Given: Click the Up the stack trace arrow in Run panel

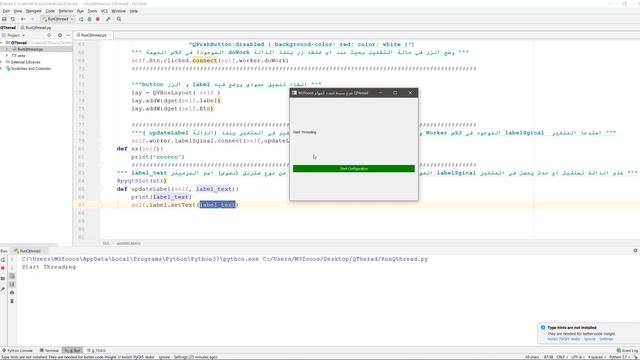Looking at the screenshot, I should click(12, 260).
